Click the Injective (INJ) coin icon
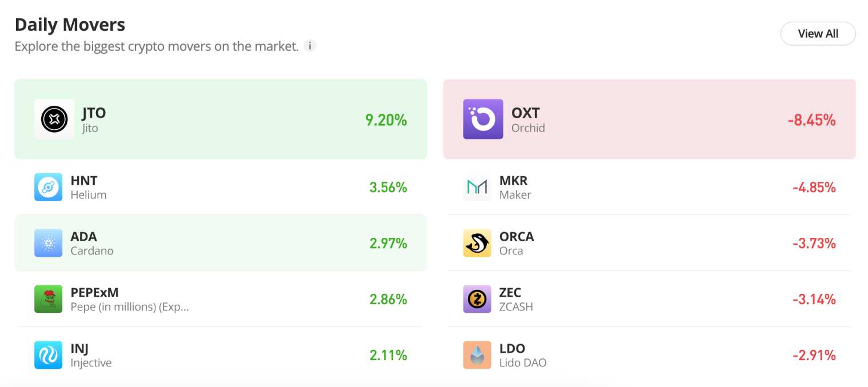 pyautogui.click(x=49, y=355)
